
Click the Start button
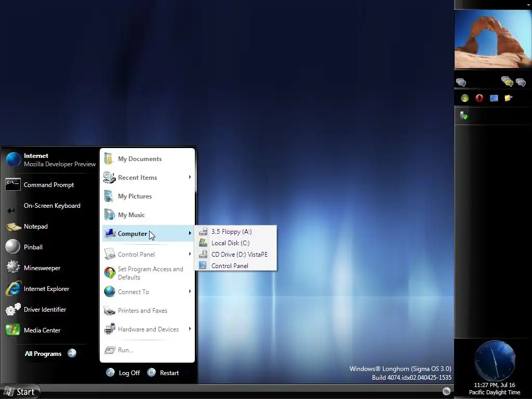pyautogui.click(x=20, y=392)
